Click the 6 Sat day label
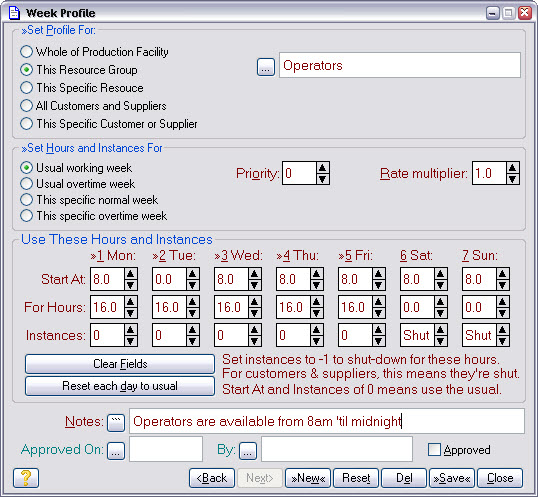The height and width of the screenshot is (497, 538). coord(416,256)
